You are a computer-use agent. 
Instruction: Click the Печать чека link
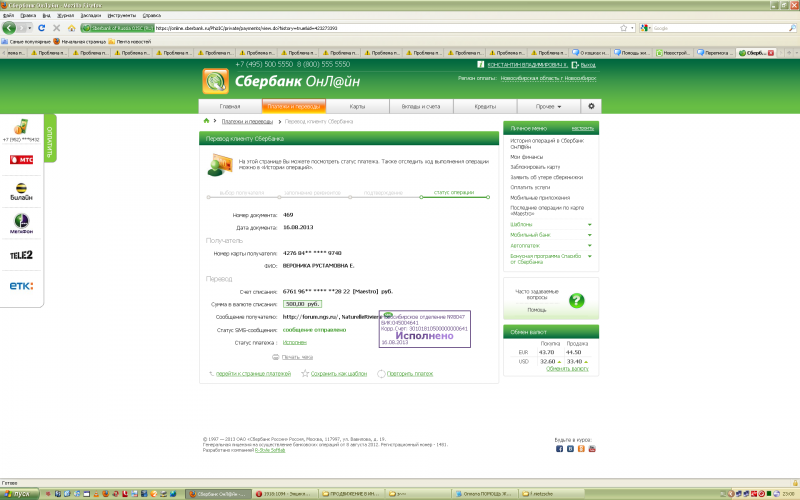[297, 357]
